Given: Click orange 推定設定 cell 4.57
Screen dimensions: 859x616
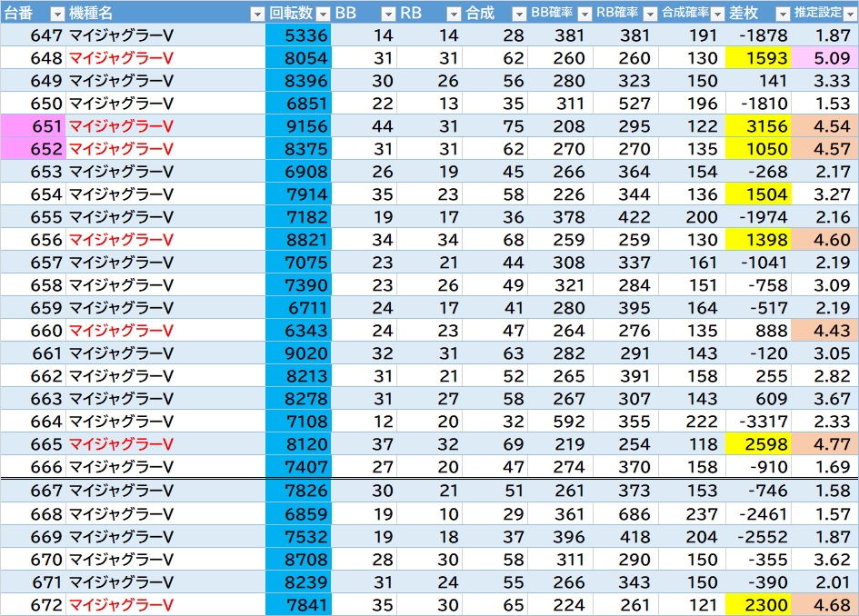Looking at the screenshot, I should [824, 148].
